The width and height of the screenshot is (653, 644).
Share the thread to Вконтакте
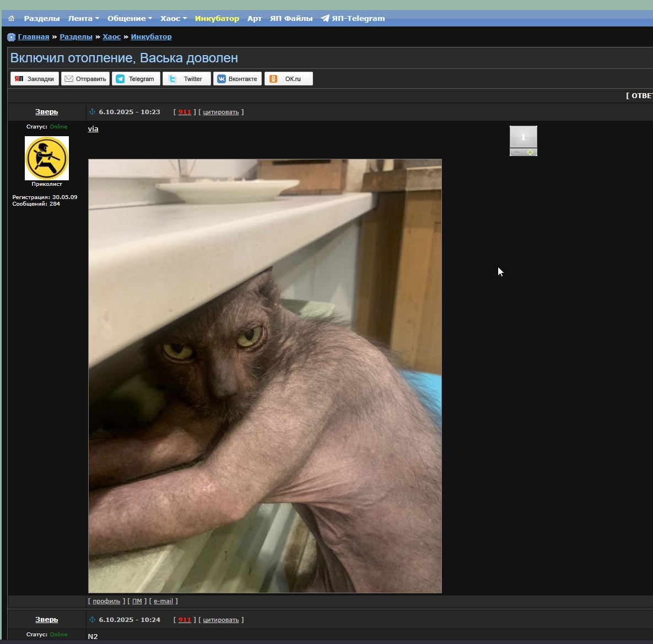[237, 79]
